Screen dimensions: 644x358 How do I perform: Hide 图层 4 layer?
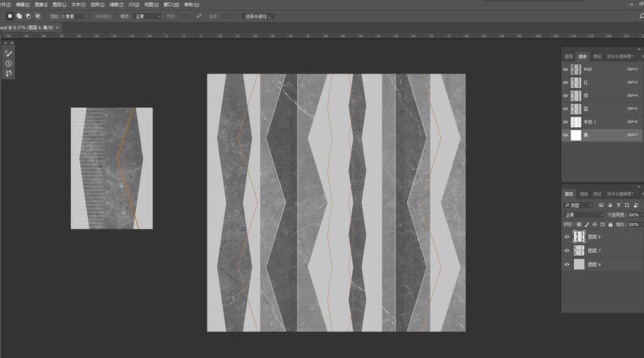tap(567, 264)
